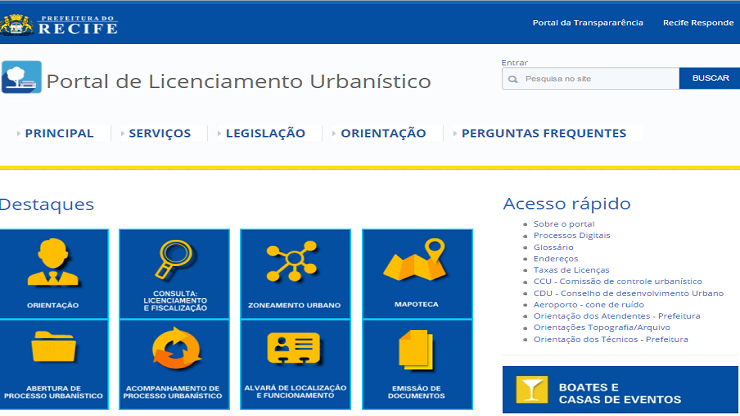The width and height of the screenshot is (740, 416).
Task: Click the Portal de Licenciamento tree logo
Action: point(22,77)
